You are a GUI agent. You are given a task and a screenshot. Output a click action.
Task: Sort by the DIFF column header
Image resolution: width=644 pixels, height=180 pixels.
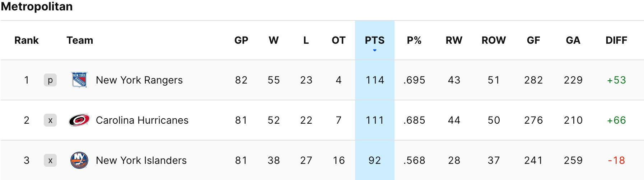pyautogui.click(x=616, y=40)
